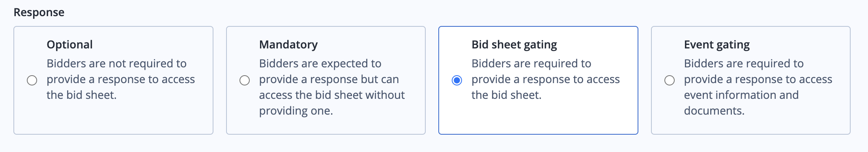Click Mandatory card's description text
868x152 pixels.
(x=332, y=87)
